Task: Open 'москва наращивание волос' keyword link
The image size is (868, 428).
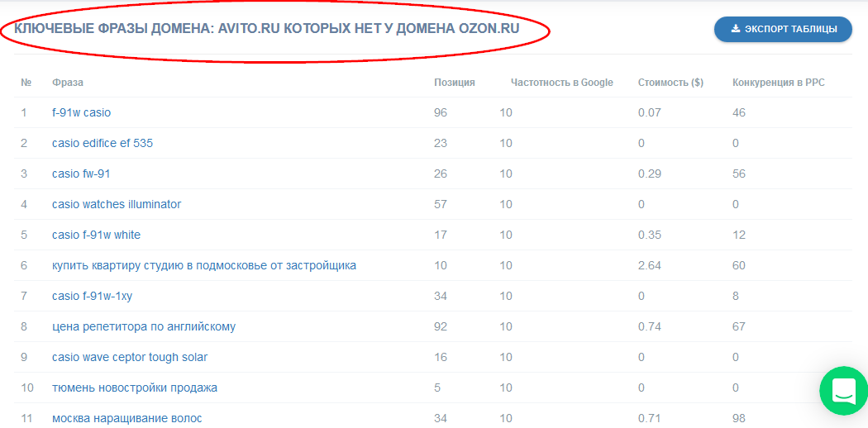Action: point(126,418)
